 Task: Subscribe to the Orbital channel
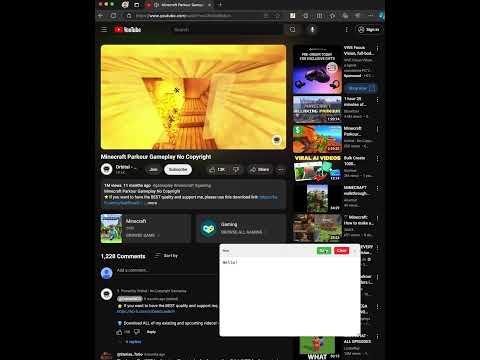(x=178, y=170)
